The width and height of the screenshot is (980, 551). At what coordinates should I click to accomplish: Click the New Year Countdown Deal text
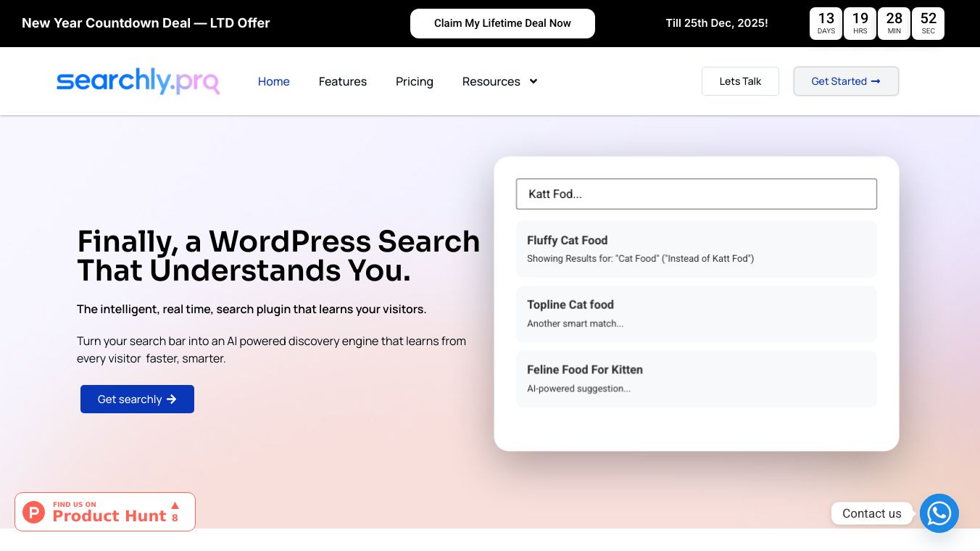(146, 23)
